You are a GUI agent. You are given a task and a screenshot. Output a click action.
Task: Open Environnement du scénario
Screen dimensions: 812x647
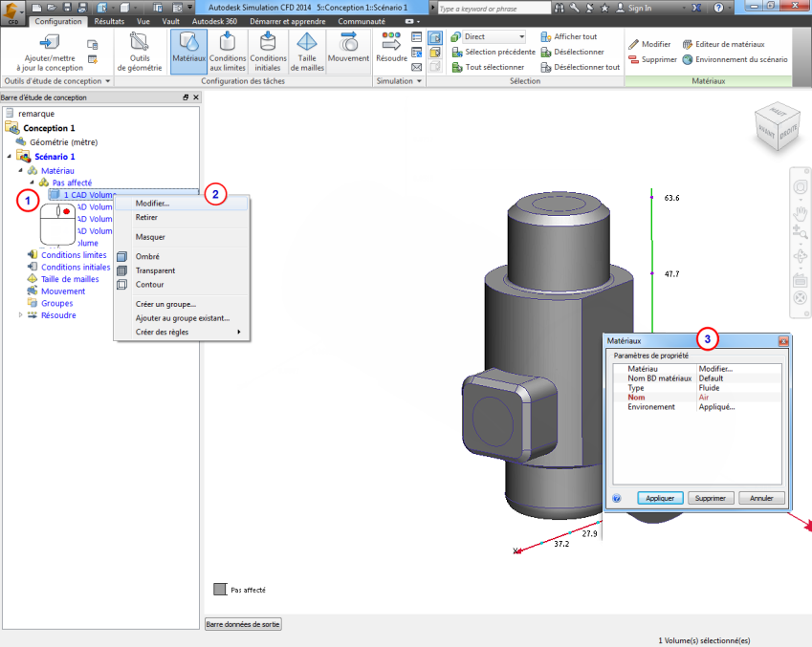point(735,59)
